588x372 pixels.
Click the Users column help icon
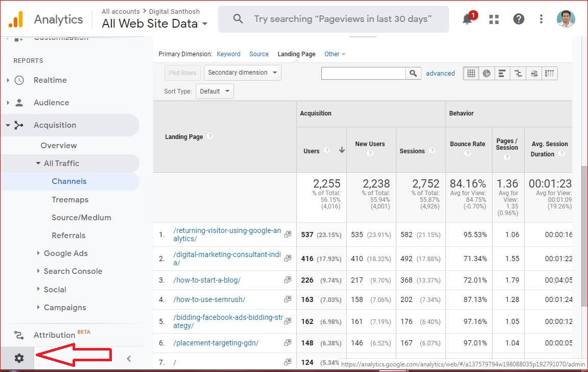point(327,150)
